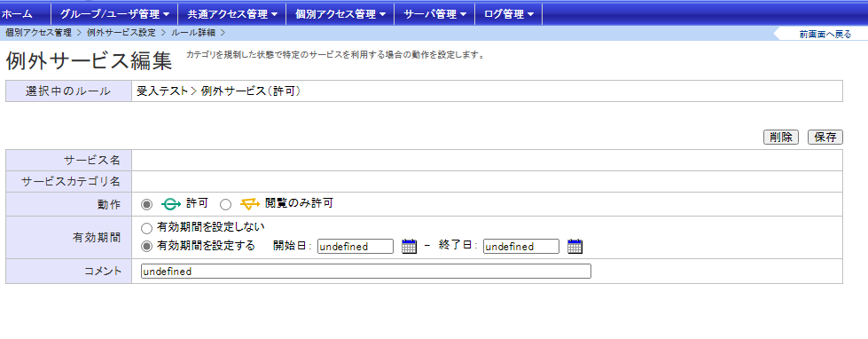Image resolution: width=868 pixels, height=339 pixels.
Task: Go to the ホーム menu item
Action: pyautogui.click(x=17, y=14)
